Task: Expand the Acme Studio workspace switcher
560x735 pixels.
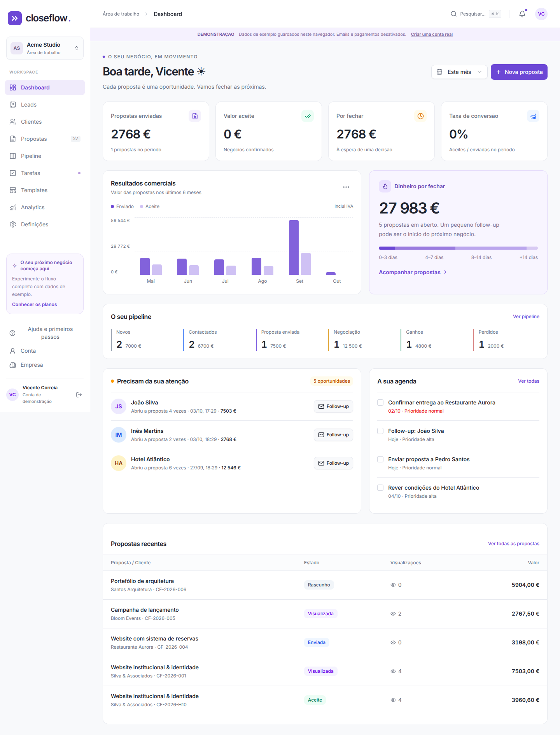Action: tap(45, 48)
